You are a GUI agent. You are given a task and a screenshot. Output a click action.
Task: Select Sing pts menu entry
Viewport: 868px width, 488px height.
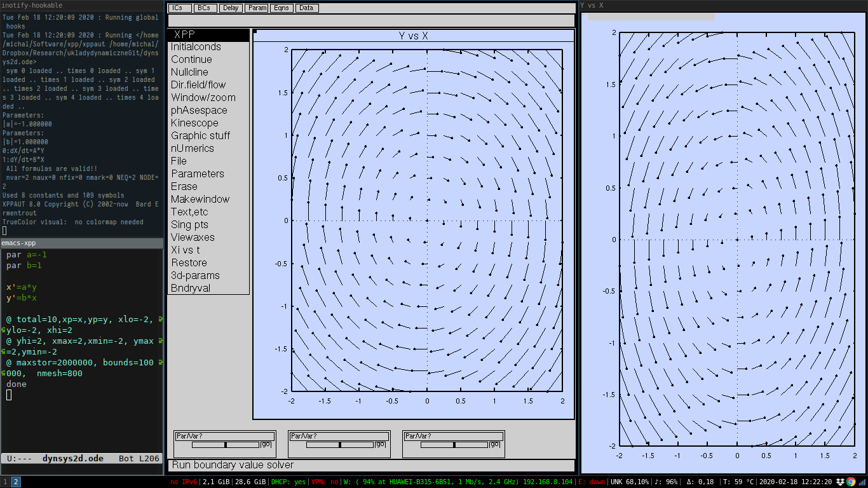(x=208, y=225)
